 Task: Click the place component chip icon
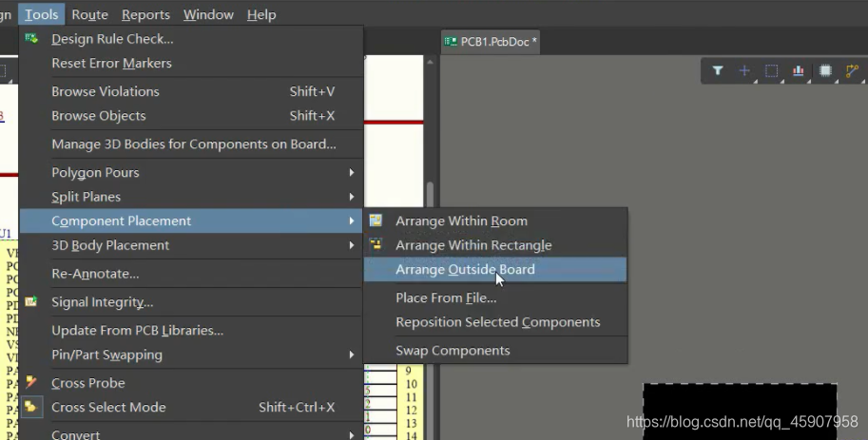coord(825,70)
